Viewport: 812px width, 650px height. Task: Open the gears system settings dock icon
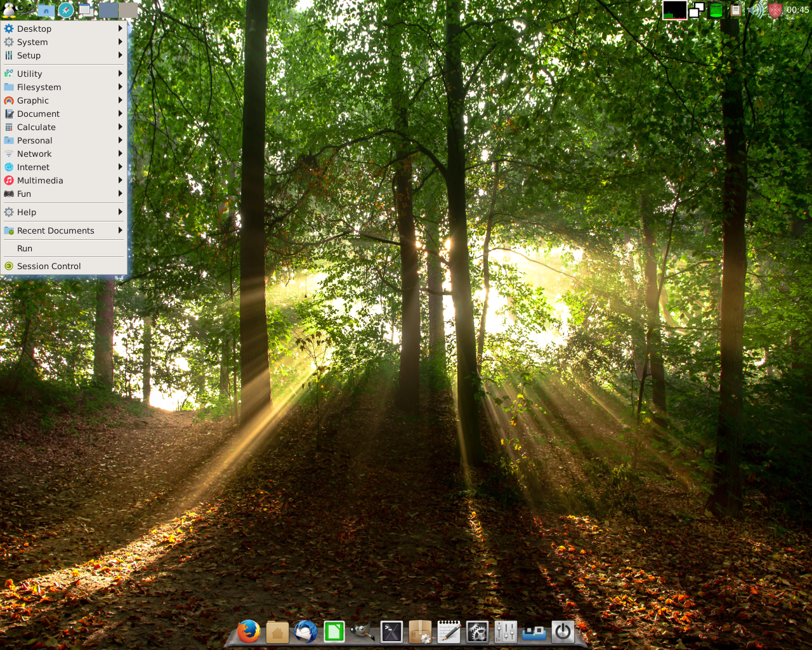coord(477,632)
